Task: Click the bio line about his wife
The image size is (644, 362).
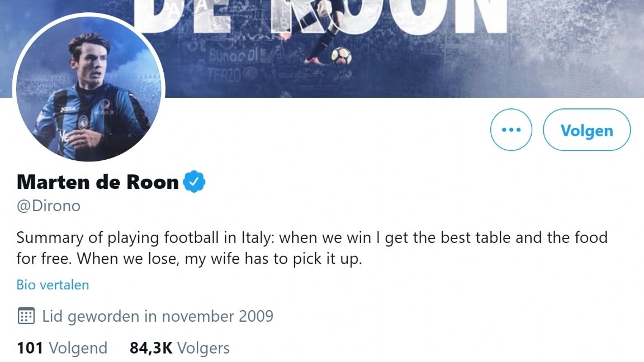Action: pos(190,260)
